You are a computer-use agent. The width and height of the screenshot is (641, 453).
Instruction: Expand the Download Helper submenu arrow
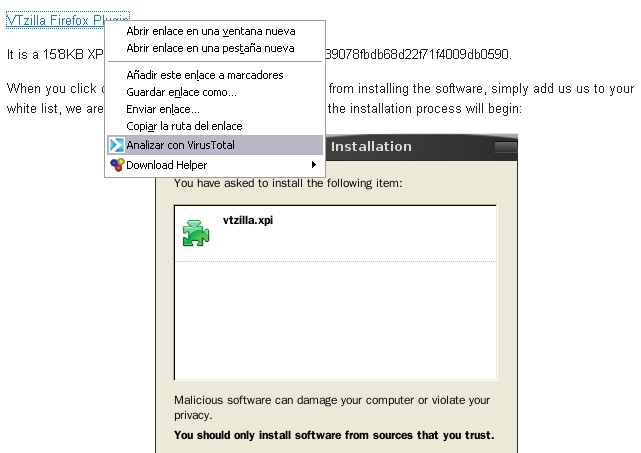tap(314, 164)
